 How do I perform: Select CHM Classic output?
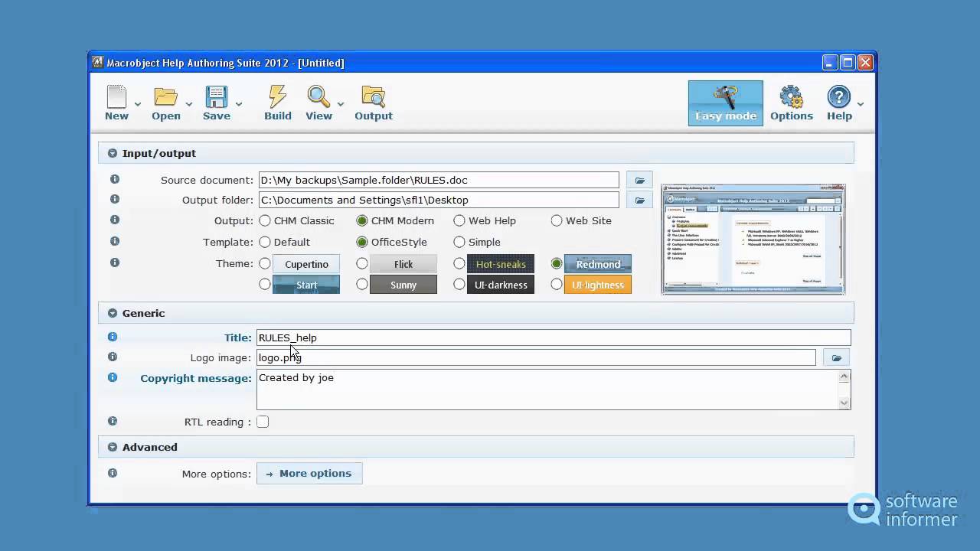click(265, 220)
